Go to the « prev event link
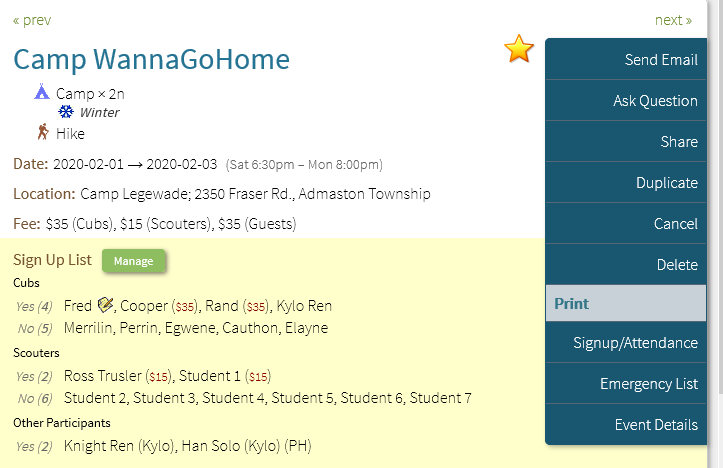 pyautogui.click(x=32, y=20)
